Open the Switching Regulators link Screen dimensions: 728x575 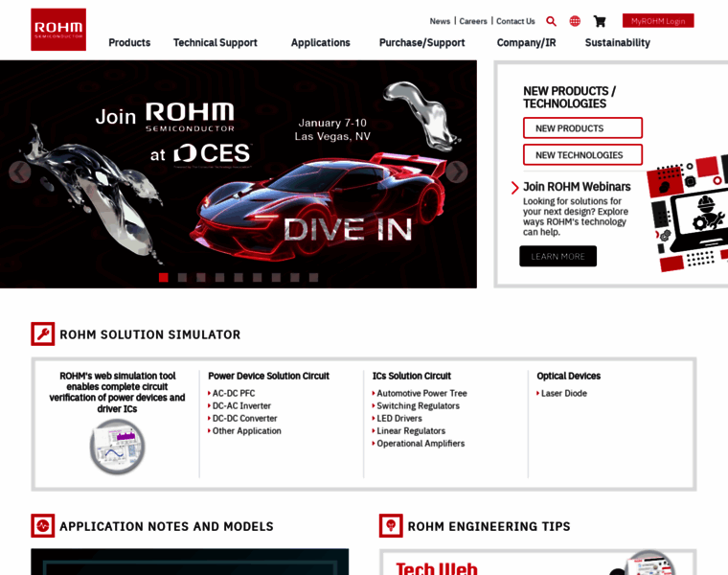(x=418, y=406)
